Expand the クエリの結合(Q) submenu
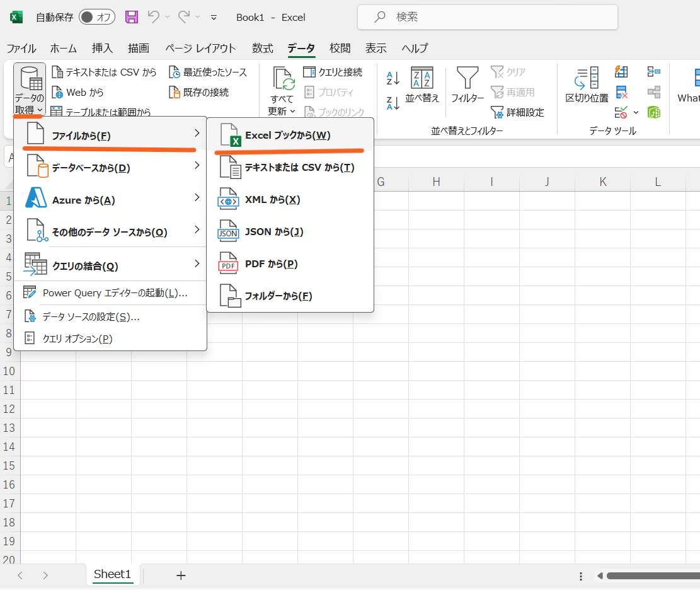The image size is (700, 590). pos(111,264)
